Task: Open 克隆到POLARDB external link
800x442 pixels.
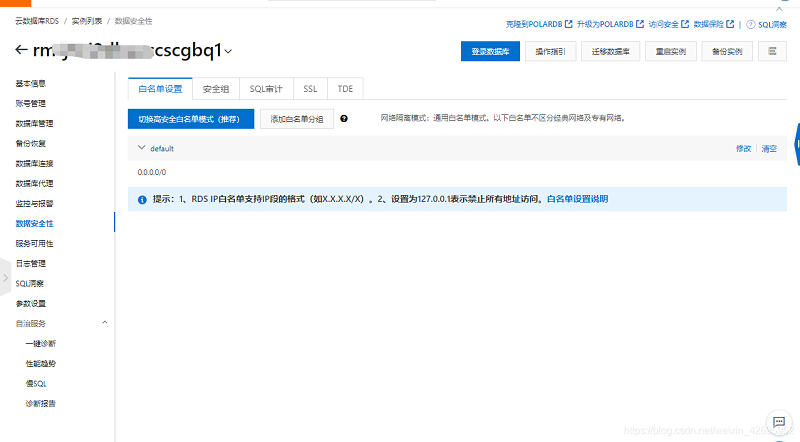Action: pyautogui.click(x=539, y=24)
